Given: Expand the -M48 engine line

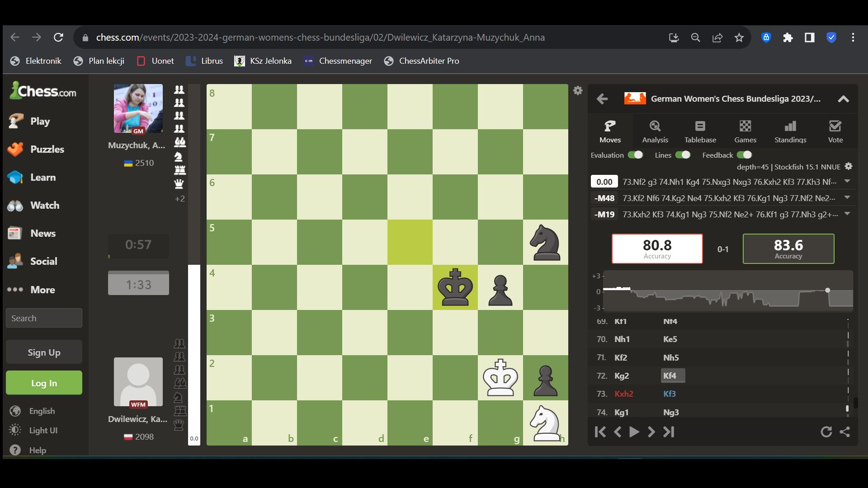Looking at the screenshot, I should click(847, 198).
